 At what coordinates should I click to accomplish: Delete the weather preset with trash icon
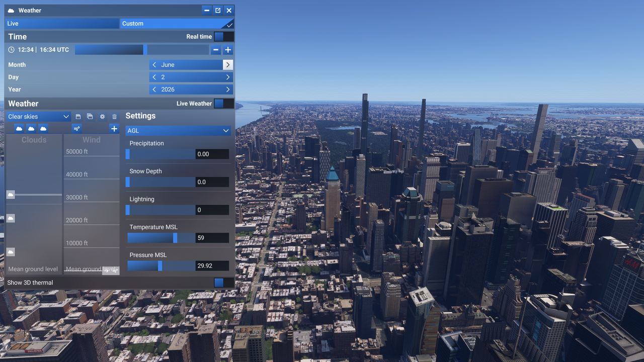pos(114,117)
